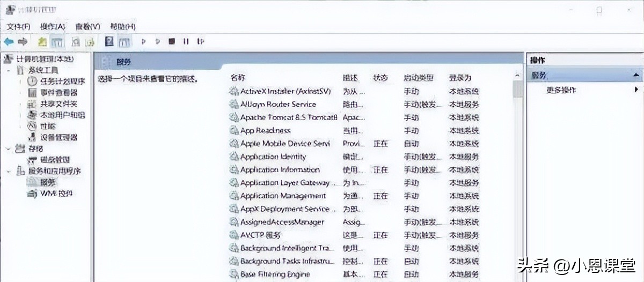The height and width of the screenshot is (282, 644).
Task: Collapse the 服务和应用程序 tree node
Action: pyautogui.click(x=9, y=171)
